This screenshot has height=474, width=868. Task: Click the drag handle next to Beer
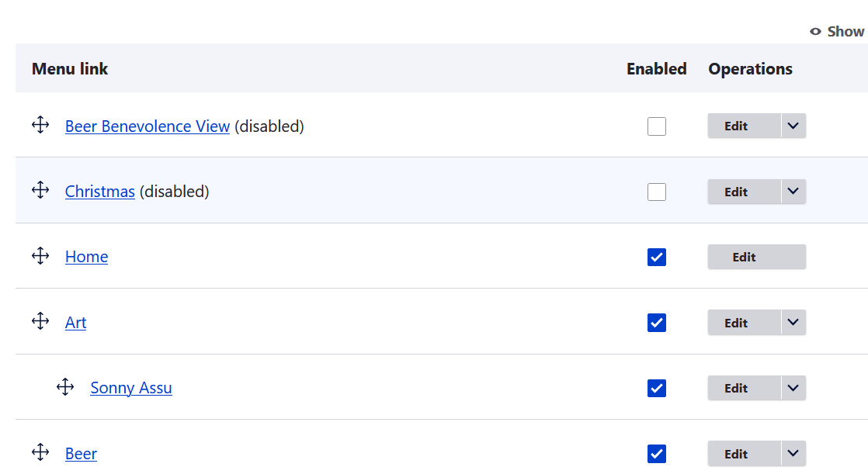[x=40, y=452]
